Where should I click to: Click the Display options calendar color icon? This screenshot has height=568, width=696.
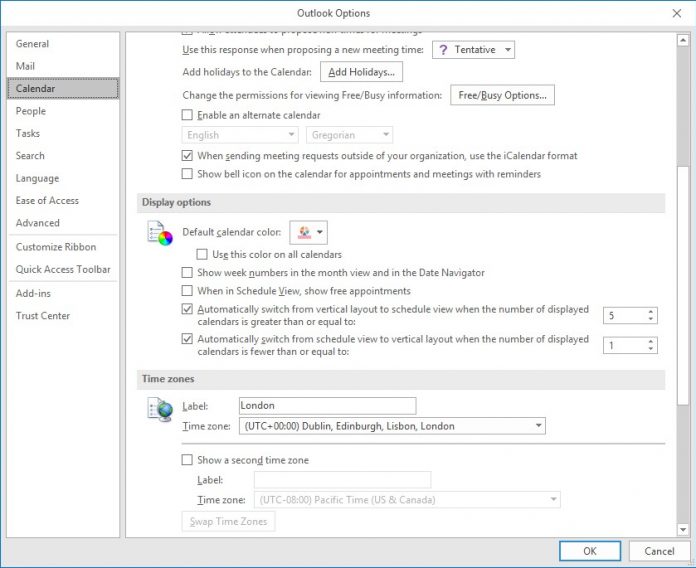tap(160, 233)
